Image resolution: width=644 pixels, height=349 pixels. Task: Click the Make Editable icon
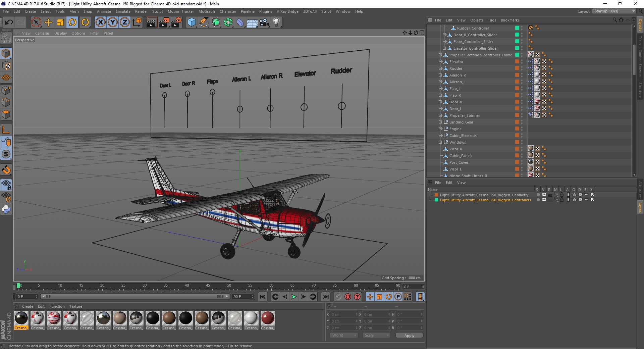click(x=6, y=38)
